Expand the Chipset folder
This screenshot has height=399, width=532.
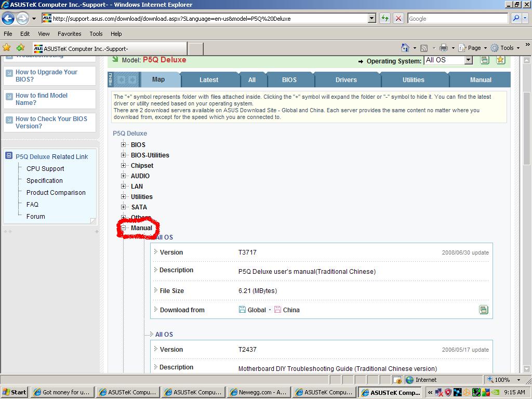coord(124,166)
